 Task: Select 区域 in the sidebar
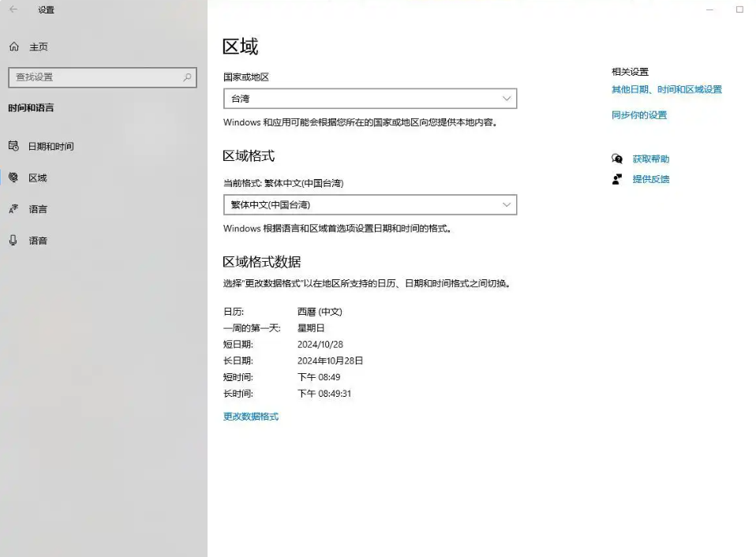coord(38,178)
